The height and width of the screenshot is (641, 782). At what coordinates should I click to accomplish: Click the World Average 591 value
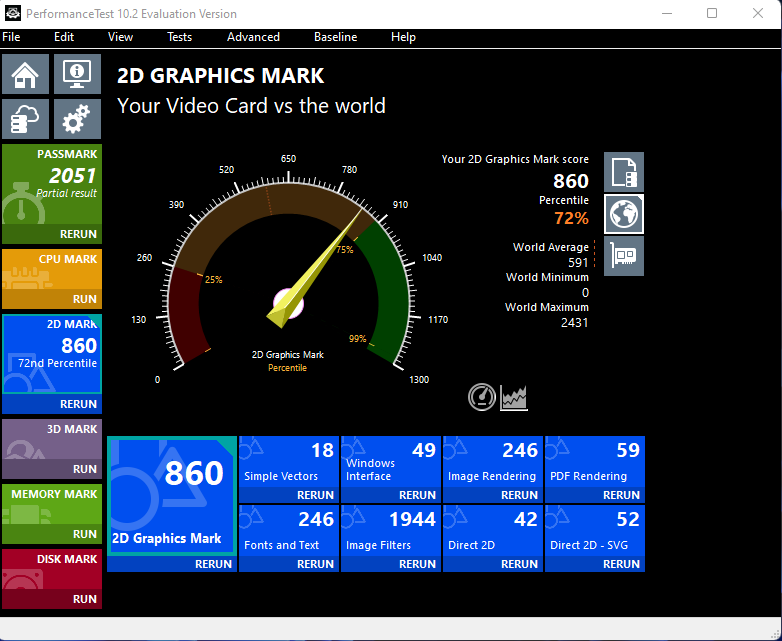(x=578, y=262)
